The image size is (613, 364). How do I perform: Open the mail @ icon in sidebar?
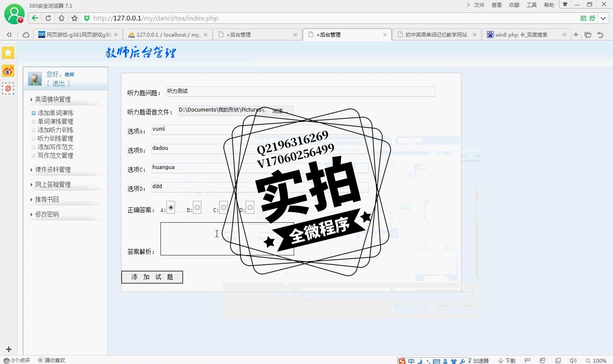coord(8,89)
